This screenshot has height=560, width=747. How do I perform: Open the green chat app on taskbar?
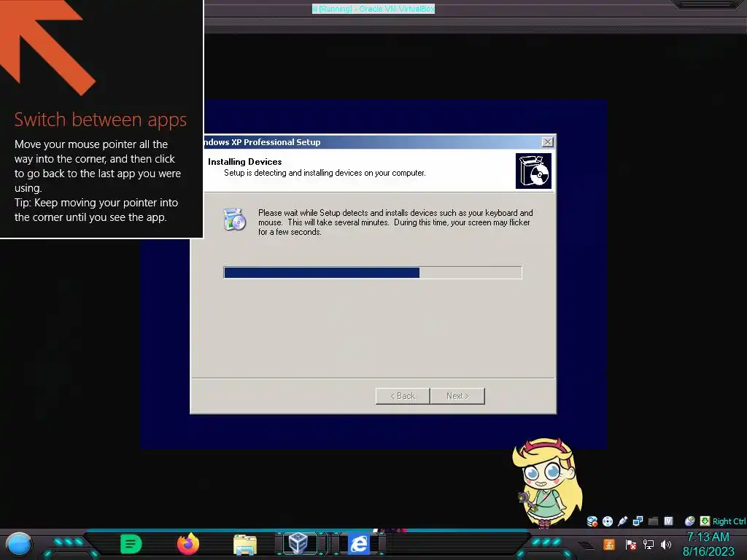point(131,544)
